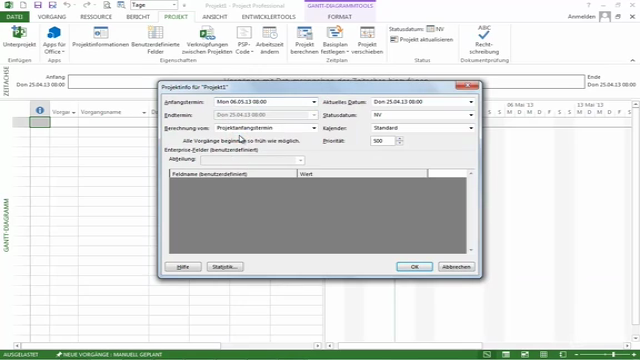Click the print preview icon in quick access toolbar
Image resolution: width=640 pixels, height=360 pixels.
click(x=107, y=5)
